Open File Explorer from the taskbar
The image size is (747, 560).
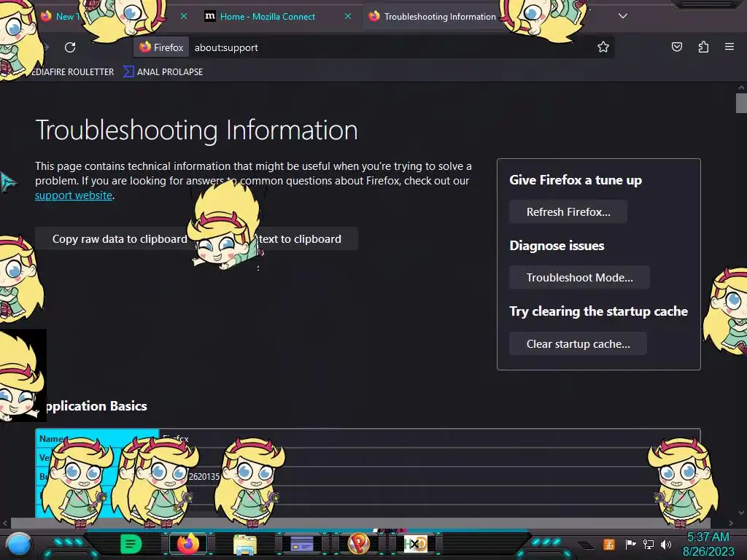(245, 544)
